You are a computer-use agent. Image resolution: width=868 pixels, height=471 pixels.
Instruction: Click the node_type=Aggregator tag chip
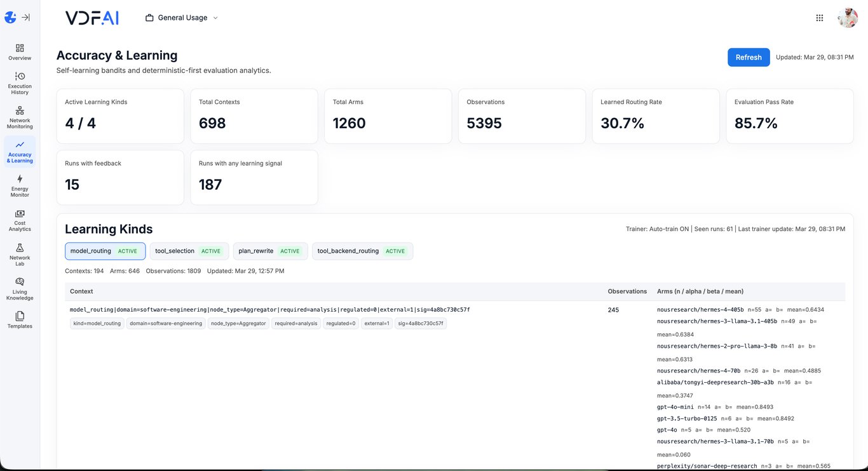tap(238, 324)
